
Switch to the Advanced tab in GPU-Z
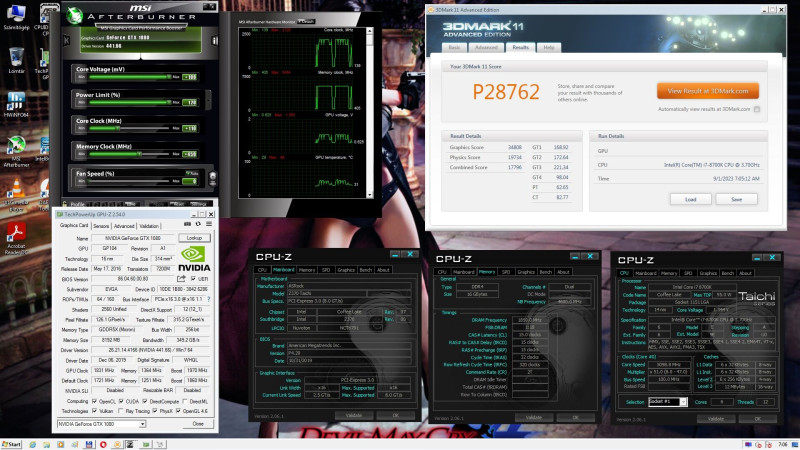pos(124,226)
